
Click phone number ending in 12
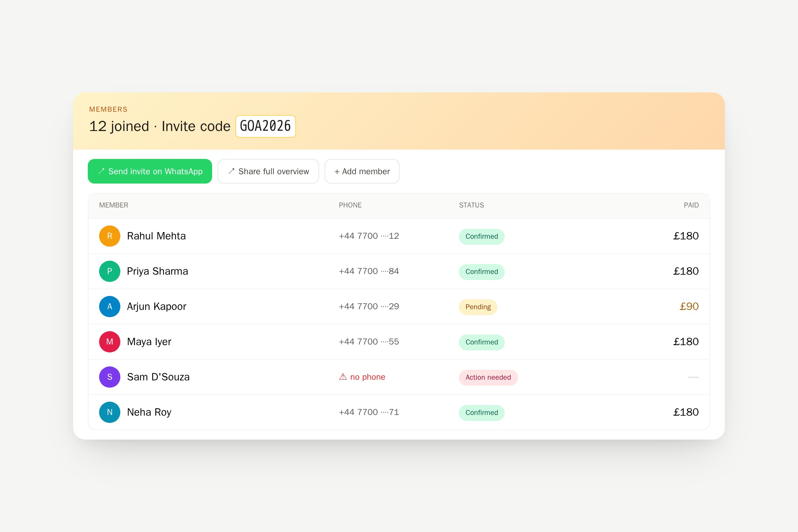point(369,236)
